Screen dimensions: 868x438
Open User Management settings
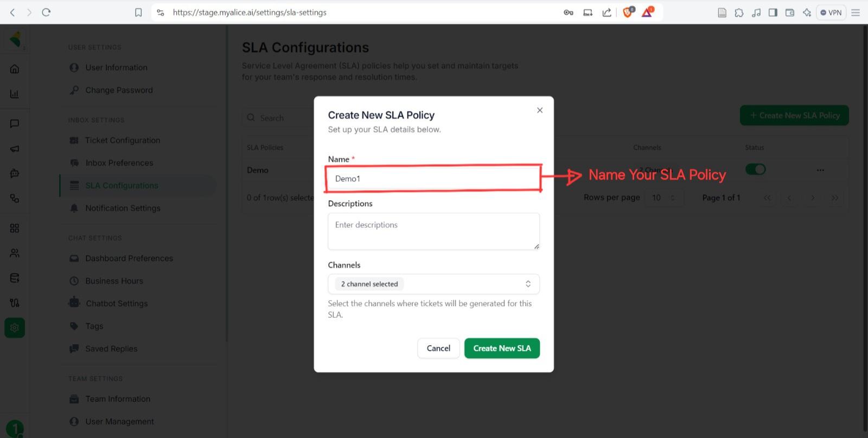click(x=119, y=422)
